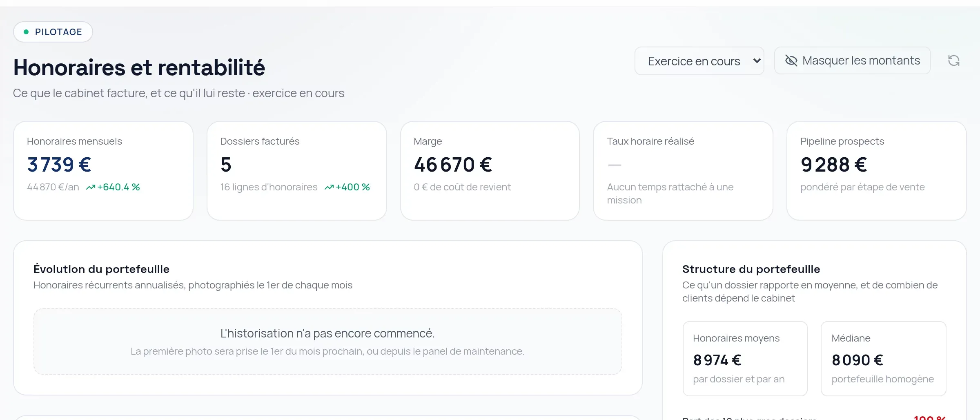The image size is (980, 420).
Task: Click the refresh icon beside Masquer les montants
Action: 953,60
